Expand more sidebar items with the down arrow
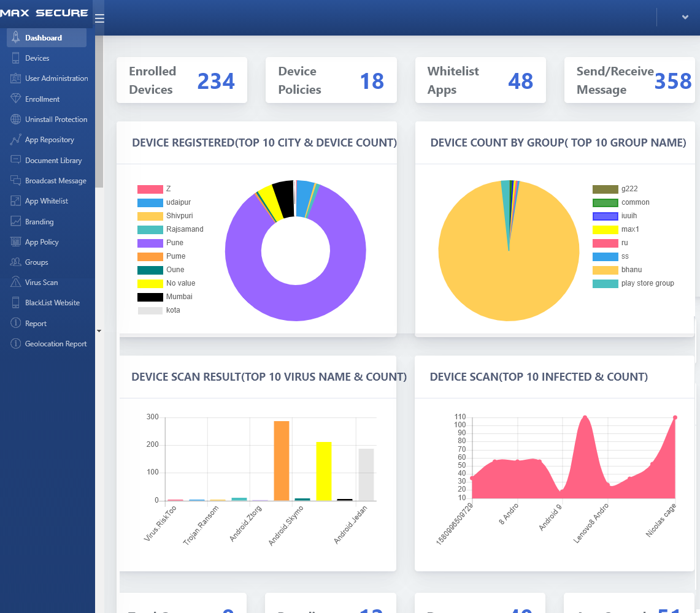 pos(99,330)
